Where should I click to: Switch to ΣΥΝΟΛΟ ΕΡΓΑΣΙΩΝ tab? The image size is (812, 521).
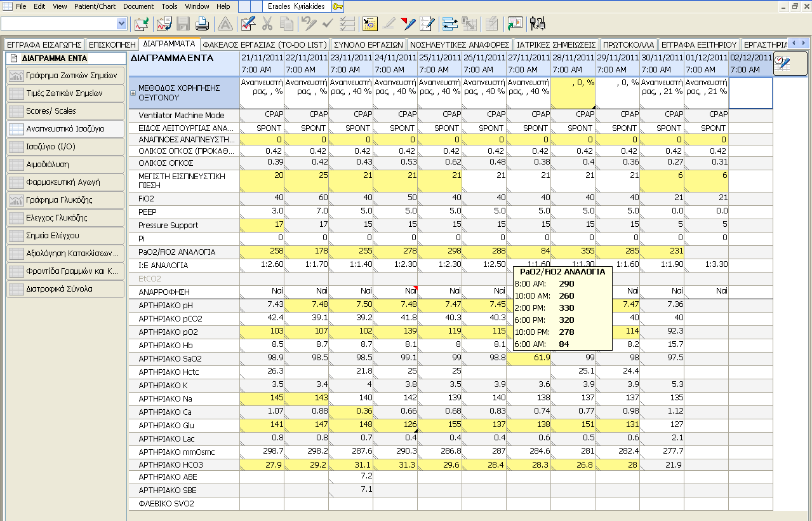(369, 44)
